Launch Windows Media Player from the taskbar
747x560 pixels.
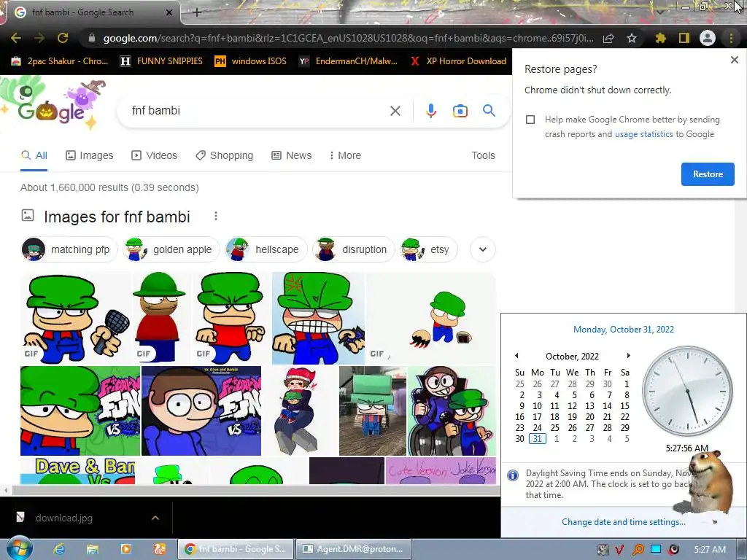[125, 549]
